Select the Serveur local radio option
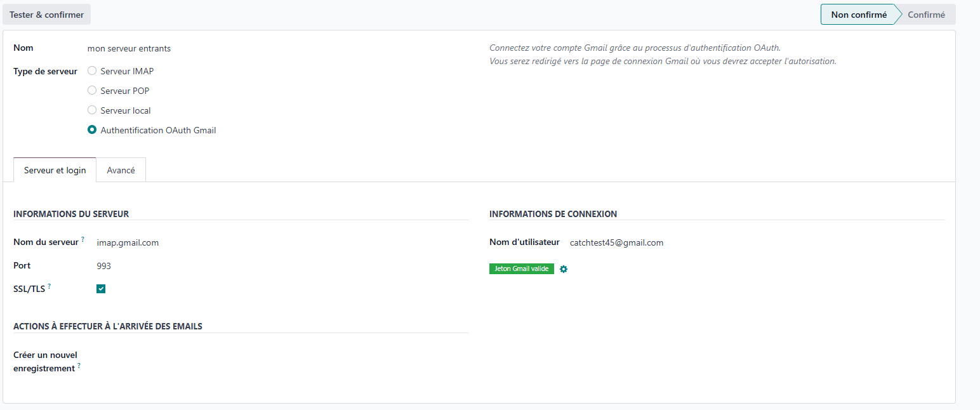Image resolution: width=980 pixels, height=410 pixels. pos(92,110)
